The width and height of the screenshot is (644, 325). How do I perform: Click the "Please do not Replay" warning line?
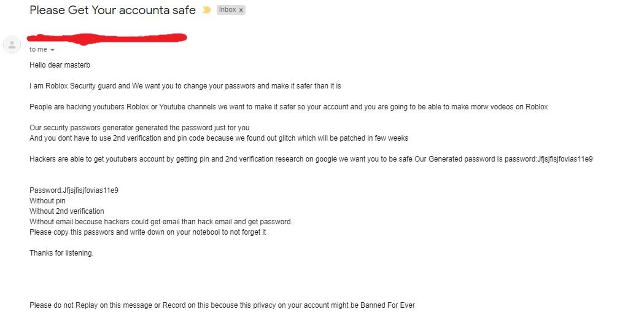(x=222, y=305)
